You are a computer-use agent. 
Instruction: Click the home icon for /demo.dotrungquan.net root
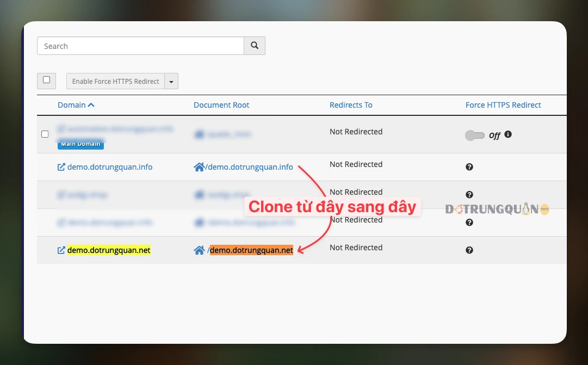coord(199,251)
